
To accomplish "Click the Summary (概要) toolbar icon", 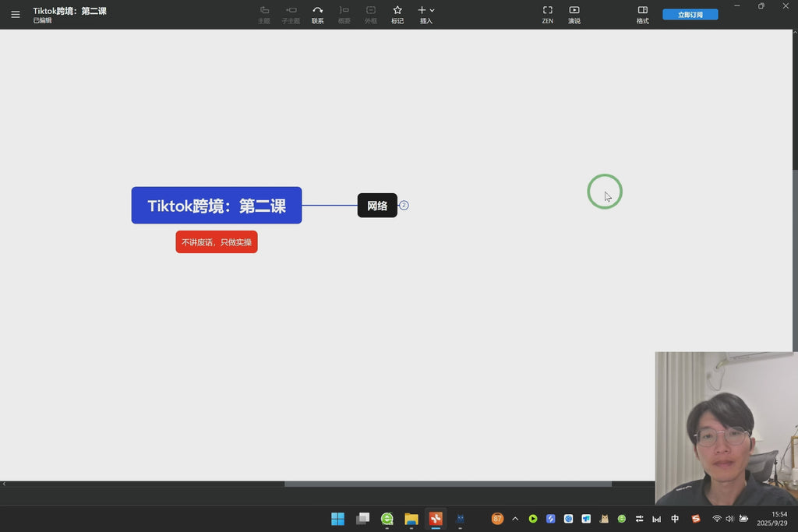I will tap(344, 14).
